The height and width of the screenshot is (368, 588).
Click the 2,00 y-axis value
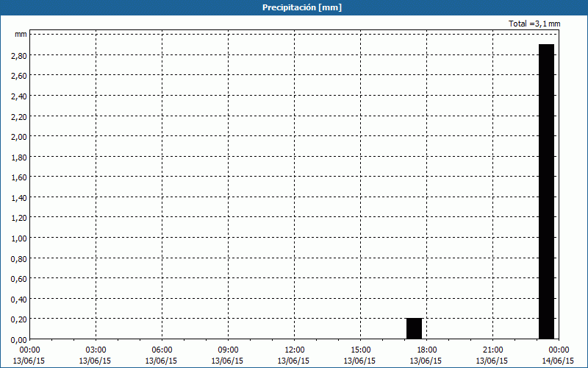[19, 136]
